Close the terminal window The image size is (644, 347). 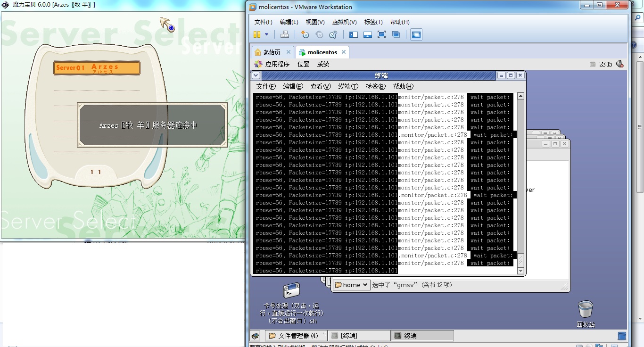pyautogui.click(x=520, y=75)
